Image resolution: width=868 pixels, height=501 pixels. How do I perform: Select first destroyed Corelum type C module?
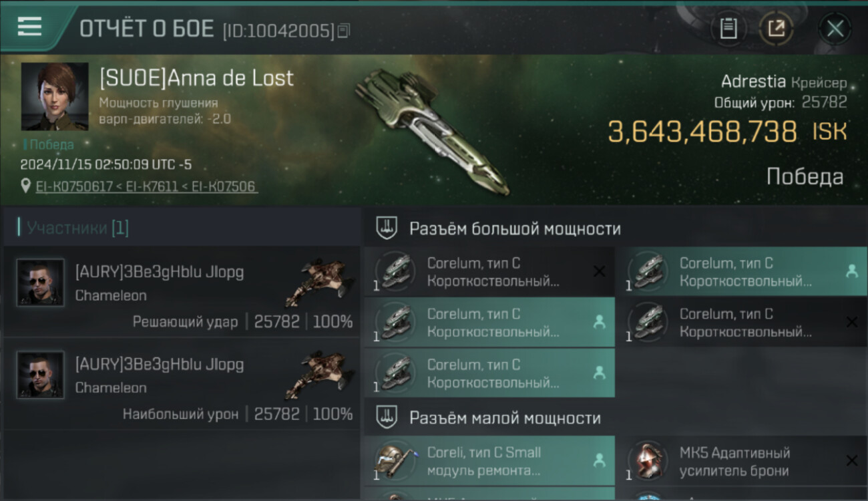pos(489,272)
